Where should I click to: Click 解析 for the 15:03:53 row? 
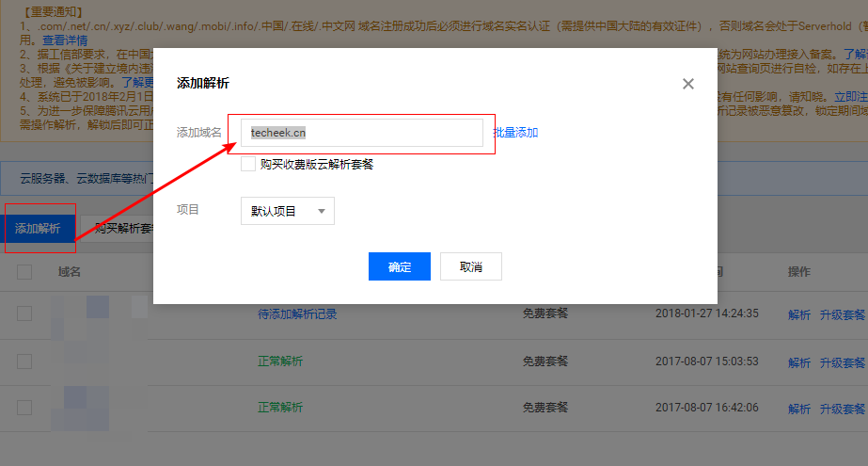point(798,362)
